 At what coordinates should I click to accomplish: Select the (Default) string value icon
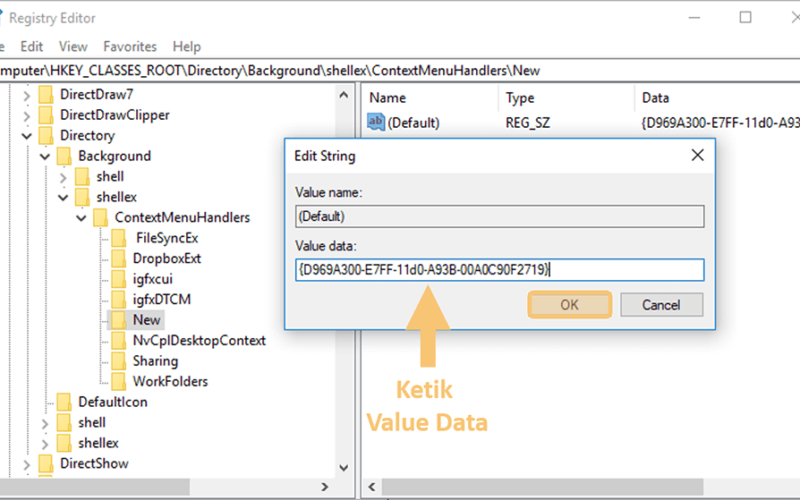(376, 122)
